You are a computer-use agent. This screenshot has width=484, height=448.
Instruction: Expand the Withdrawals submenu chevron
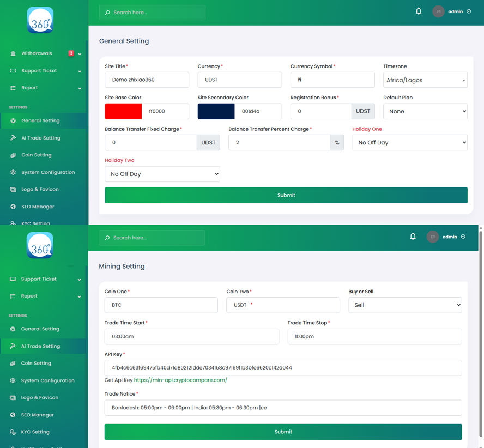tap(80, 54)
